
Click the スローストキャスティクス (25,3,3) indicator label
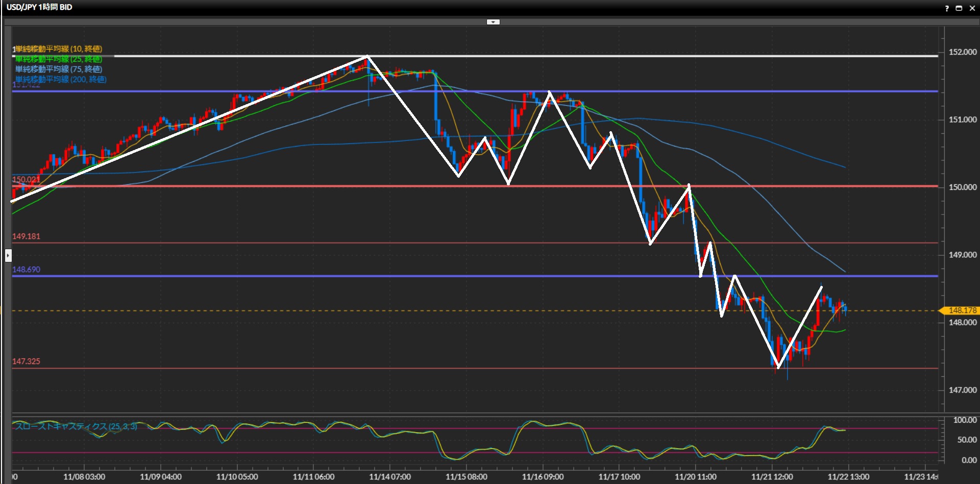[76, 426]
